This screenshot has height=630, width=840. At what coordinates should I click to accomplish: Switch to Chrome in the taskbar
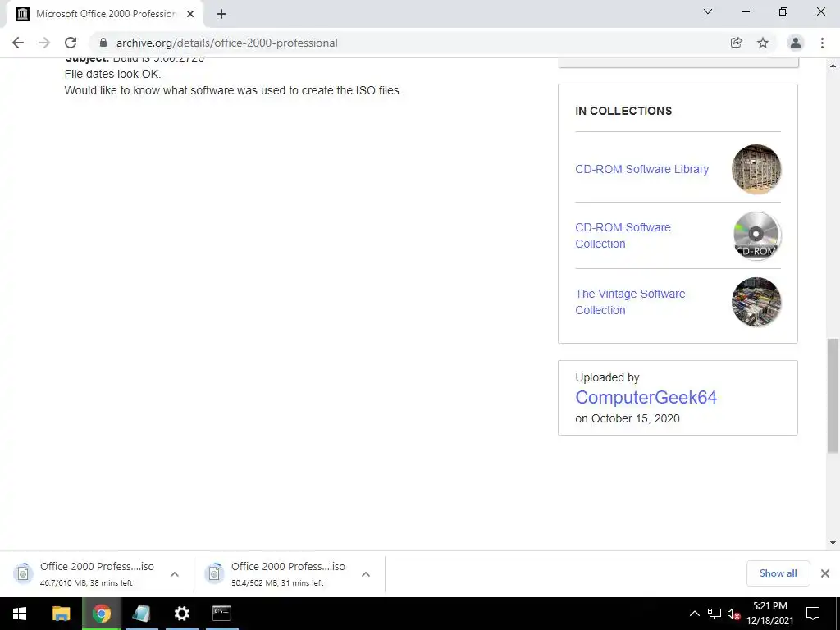point(102,614)
